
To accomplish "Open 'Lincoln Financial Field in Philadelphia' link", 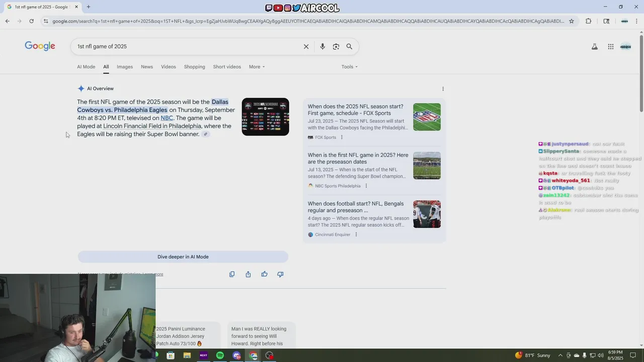I will coord(152,126).
